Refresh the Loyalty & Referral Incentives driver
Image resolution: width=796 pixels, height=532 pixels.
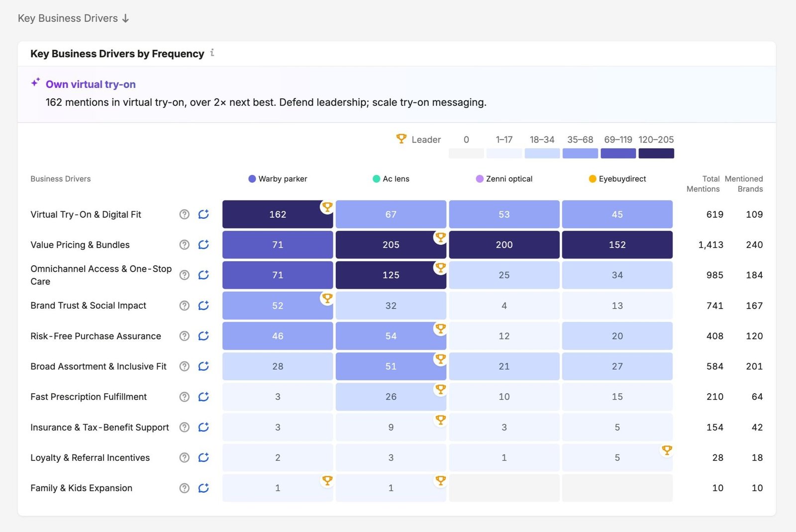pyautogui.click(x=203, y=457)
